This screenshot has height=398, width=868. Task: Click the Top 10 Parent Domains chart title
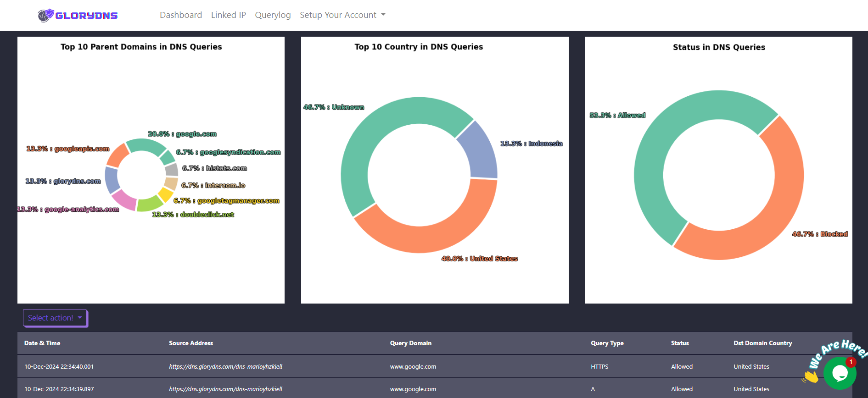pos(141,47)
